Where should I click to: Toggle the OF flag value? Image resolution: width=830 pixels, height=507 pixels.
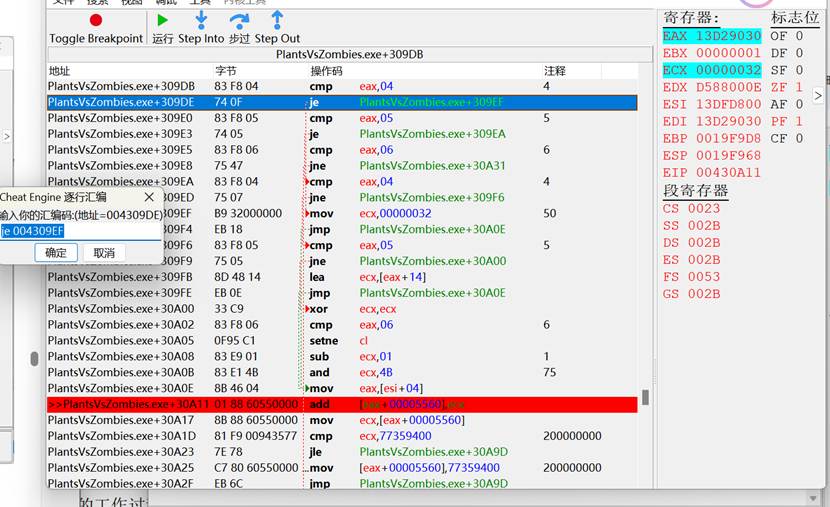click(x=799, y=36)
